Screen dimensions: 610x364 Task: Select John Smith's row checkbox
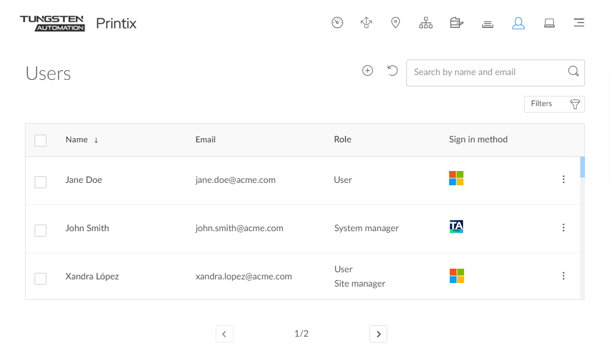point(41,230)
